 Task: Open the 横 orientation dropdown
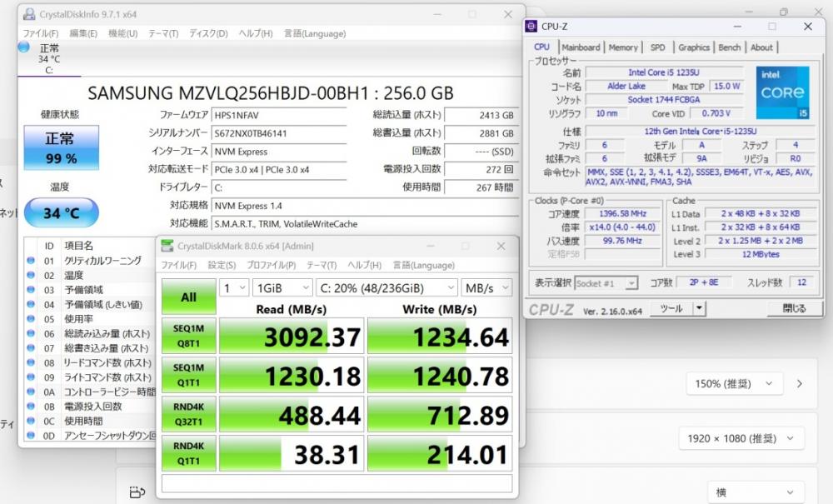(x=756, y=492)
